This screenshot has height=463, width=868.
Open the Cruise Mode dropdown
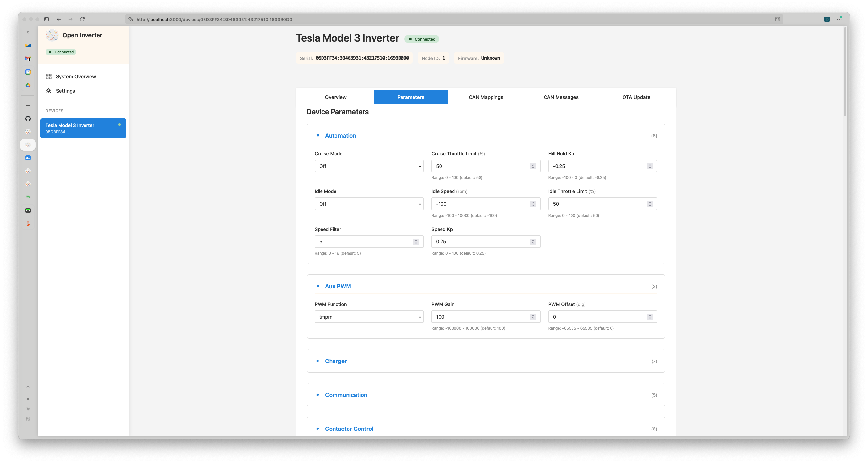[x=369, y=166]
